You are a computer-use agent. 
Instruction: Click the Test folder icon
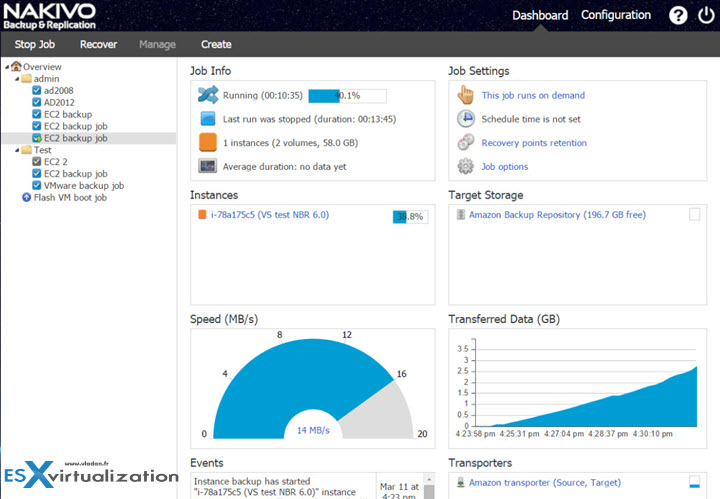tap(27, 150)
